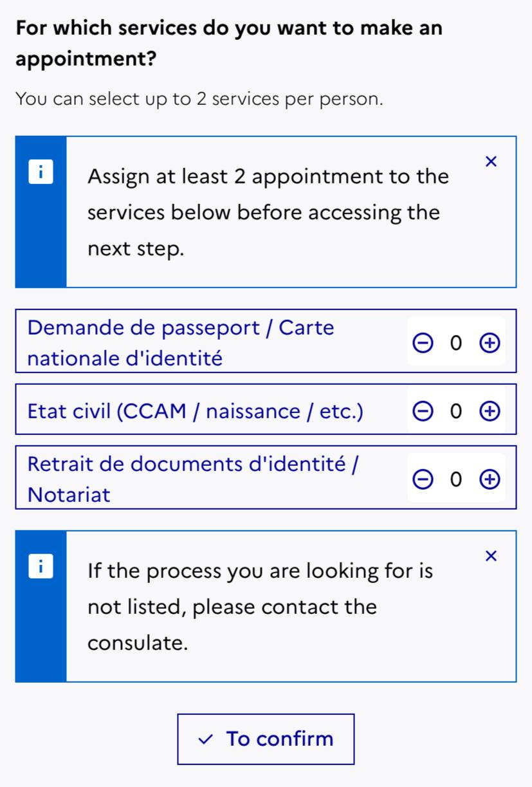Decrease Demande de passeport appointment count

pos(422,344)
